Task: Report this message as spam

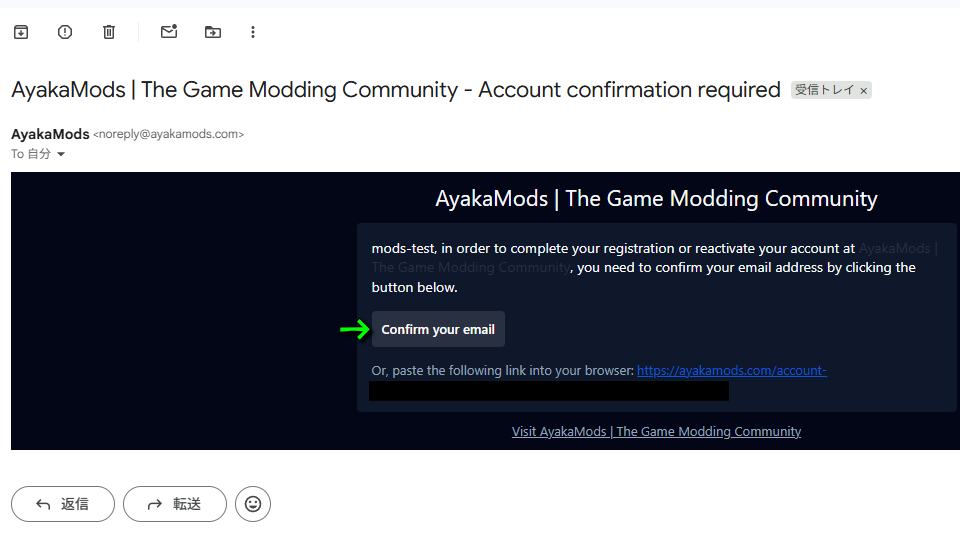Action: [65, 32]
